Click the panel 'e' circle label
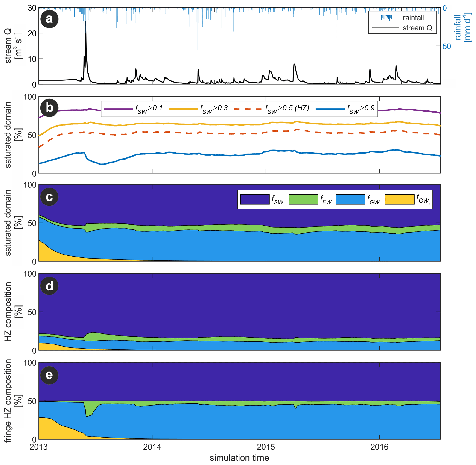The image size is (476, 465). coord(49,375)
